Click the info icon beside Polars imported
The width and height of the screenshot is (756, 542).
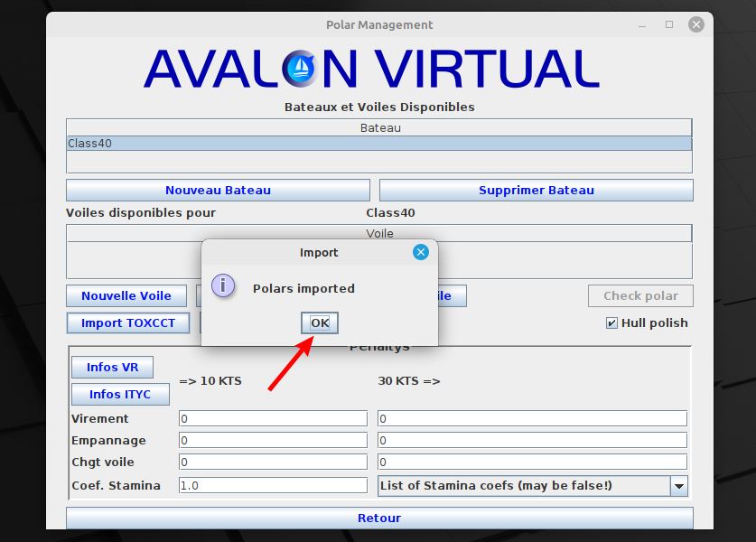pos(223,287)
